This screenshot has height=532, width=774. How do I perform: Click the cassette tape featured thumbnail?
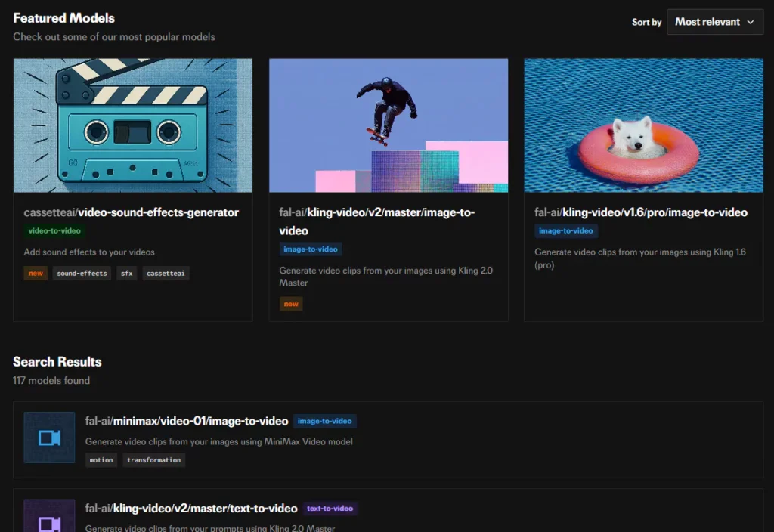(x=133, y=125)
